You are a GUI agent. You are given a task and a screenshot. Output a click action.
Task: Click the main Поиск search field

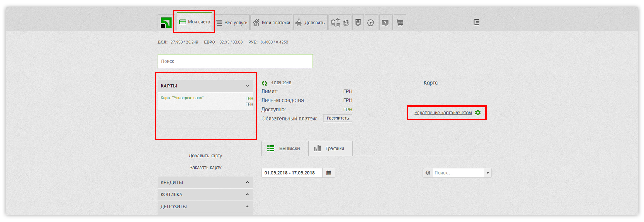tap(235, 61)
